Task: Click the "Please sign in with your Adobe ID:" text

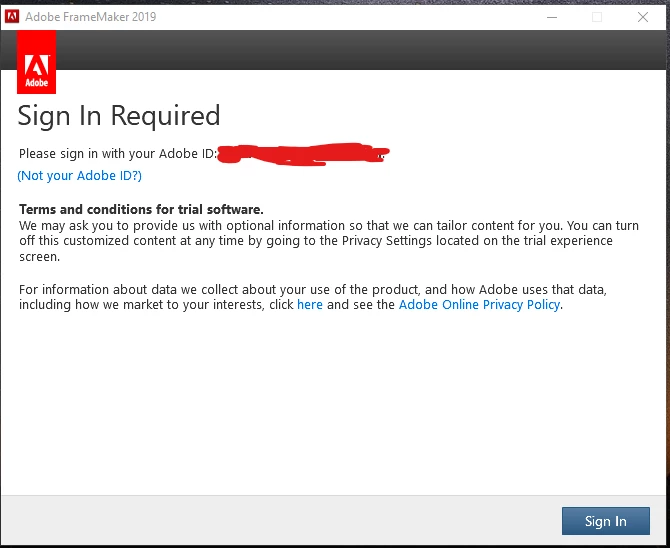Action: coord(118,153)
